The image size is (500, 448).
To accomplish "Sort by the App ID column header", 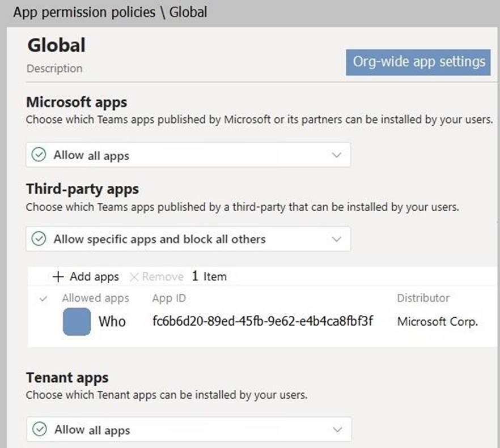I will [x=168, y=298].
